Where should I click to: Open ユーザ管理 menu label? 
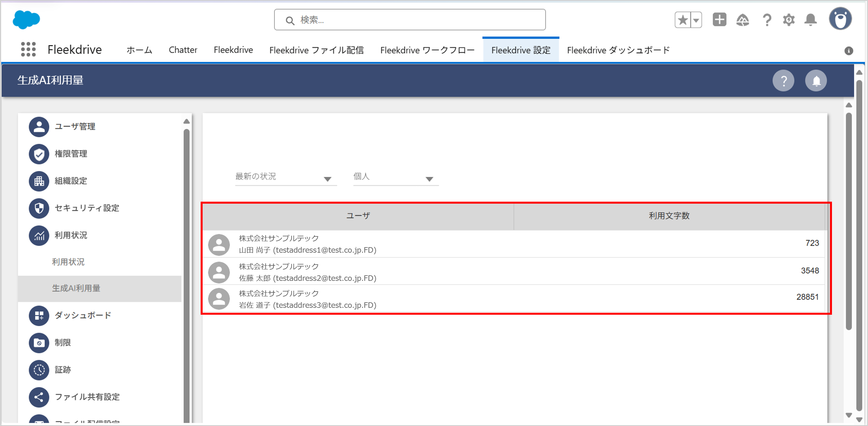coord(75,127)
